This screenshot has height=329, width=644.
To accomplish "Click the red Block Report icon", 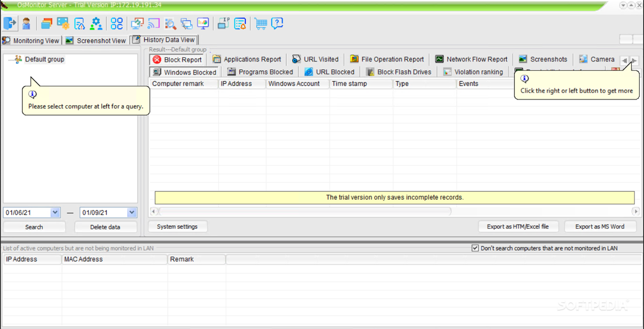I will coord(157,59).
